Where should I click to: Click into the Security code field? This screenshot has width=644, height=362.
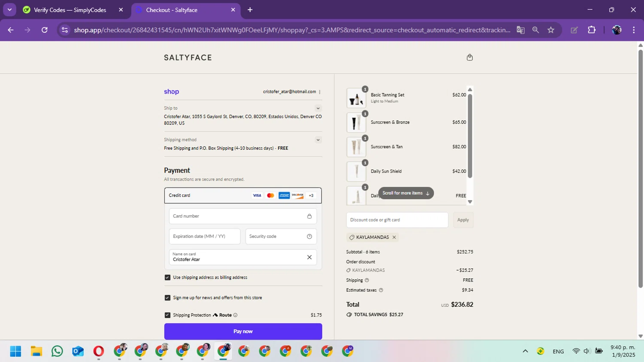point(281,236)
